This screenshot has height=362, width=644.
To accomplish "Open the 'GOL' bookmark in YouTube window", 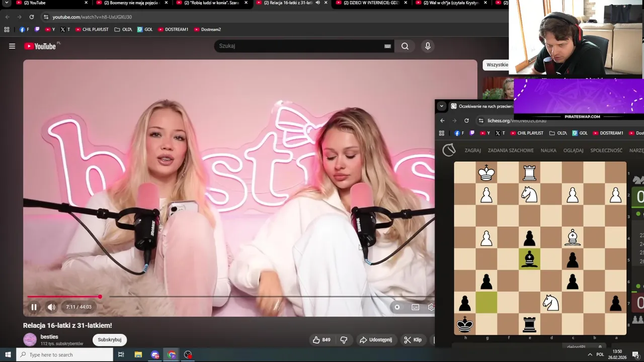I will click(x=145, y=30).
